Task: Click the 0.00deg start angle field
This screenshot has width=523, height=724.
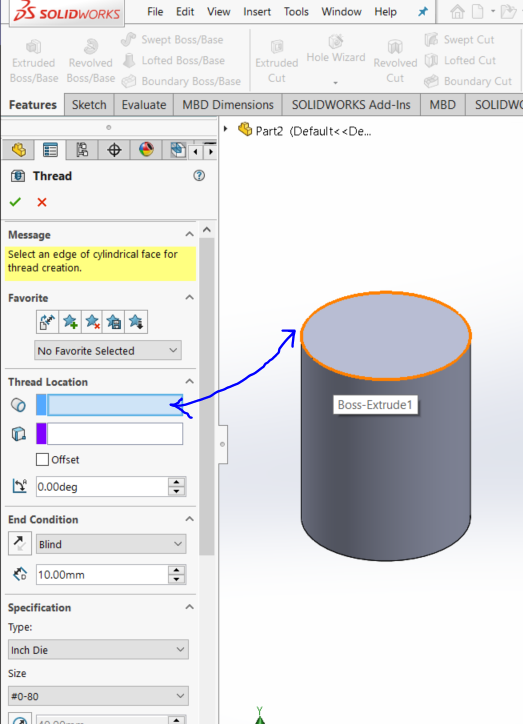Action: [x=102, y=487]
